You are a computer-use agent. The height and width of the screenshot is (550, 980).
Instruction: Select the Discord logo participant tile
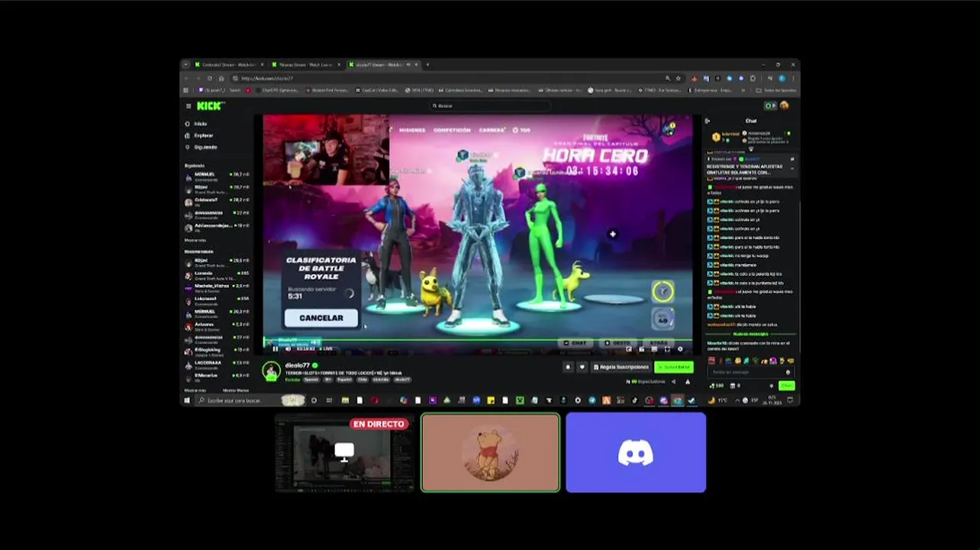636,453
